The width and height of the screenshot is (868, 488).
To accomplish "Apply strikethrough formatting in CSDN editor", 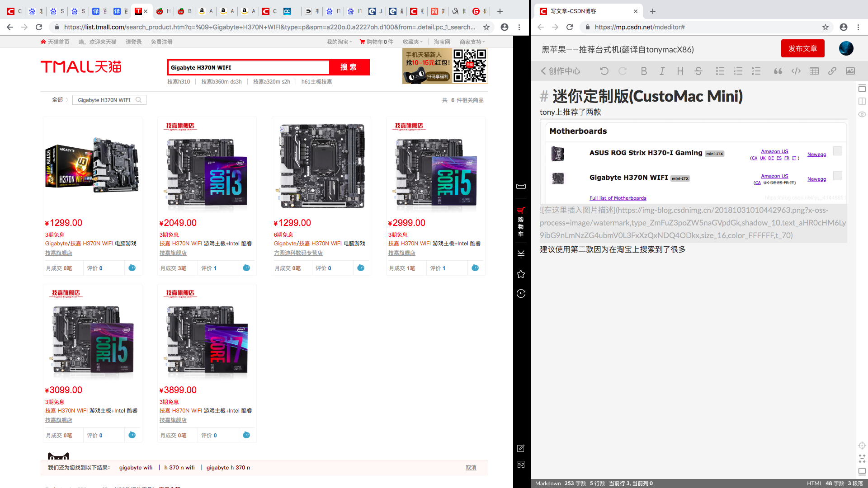I will click(x=698, y=71).
